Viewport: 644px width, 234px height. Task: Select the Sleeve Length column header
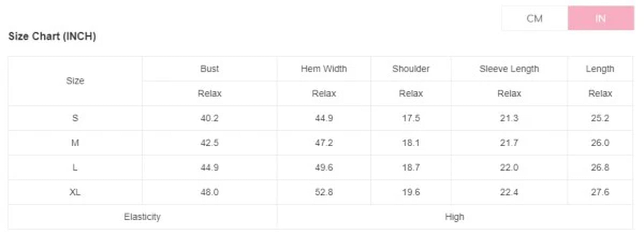(x=509, y=69)
